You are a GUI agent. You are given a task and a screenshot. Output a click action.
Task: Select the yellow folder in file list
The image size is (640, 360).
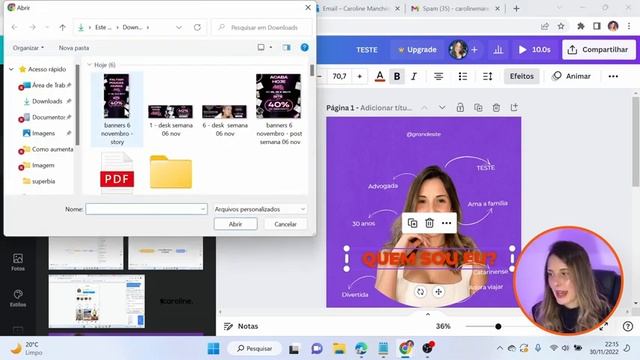pos(171,172)
